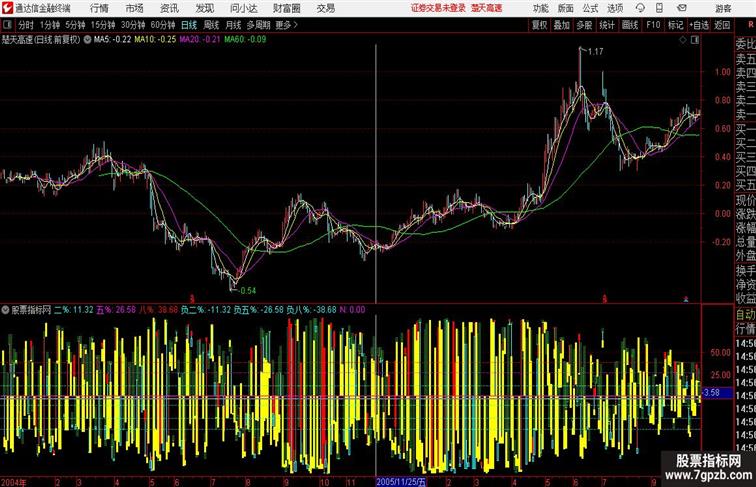
Task: Click the N: 0.00 indicator value
Action: (352, 310)
